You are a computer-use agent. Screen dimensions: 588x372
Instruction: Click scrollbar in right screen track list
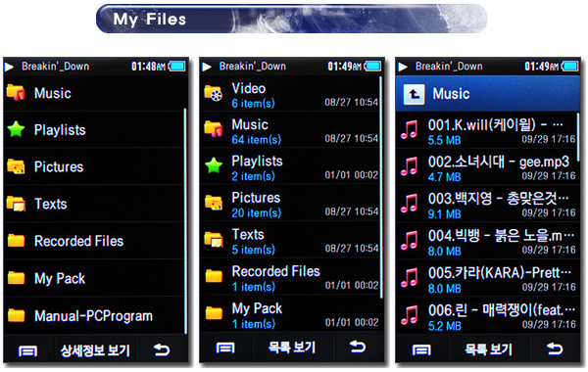point(577,137)
